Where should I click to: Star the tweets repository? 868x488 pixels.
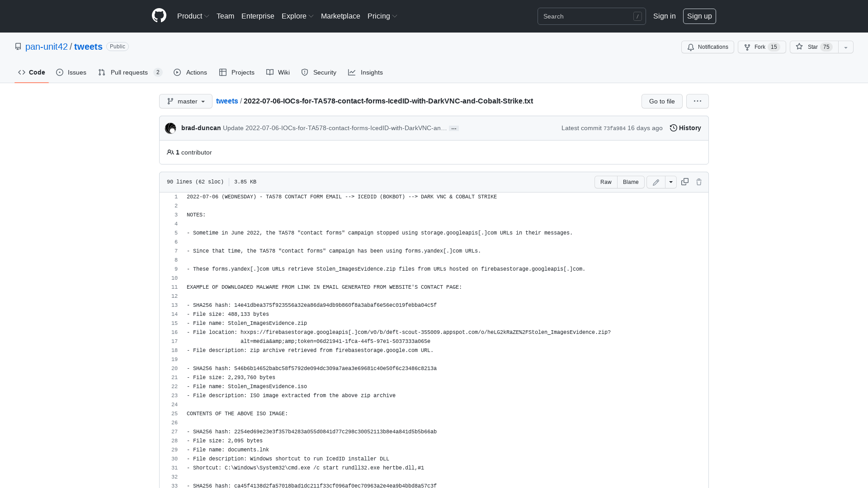pos(812,47)
